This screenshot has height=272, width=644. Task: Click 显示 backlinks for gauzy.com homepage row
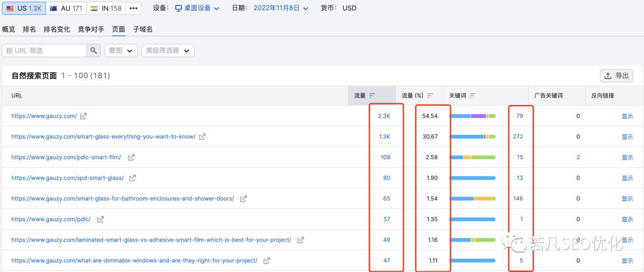tap(627, 116)
